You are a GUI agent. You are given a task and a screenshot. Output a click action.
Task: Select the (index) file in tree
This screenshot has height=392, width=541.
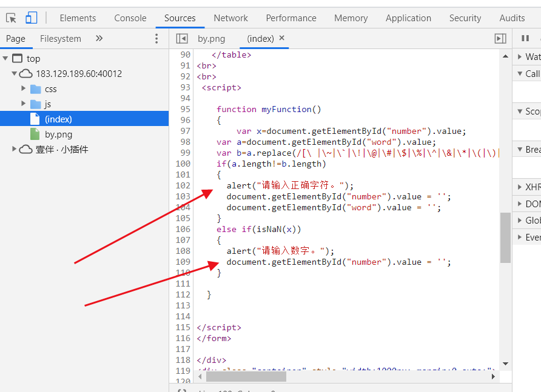[x=84, y=119]
